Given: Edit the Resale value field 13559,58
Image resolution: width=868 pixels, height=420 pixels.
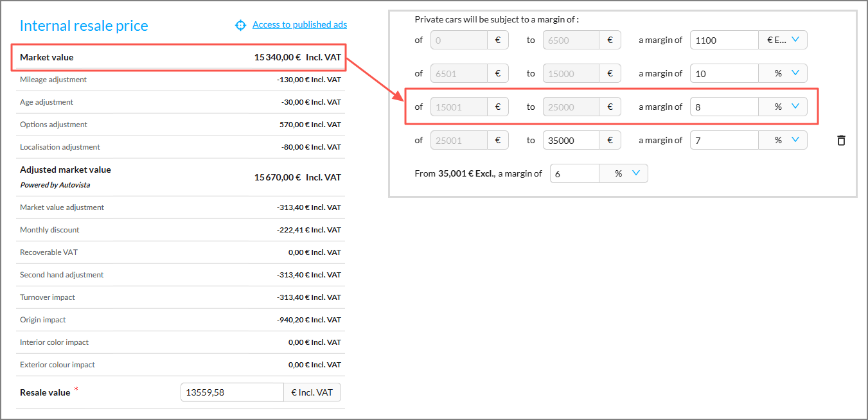Looking at the screenshot, I should tap(232, 392).
